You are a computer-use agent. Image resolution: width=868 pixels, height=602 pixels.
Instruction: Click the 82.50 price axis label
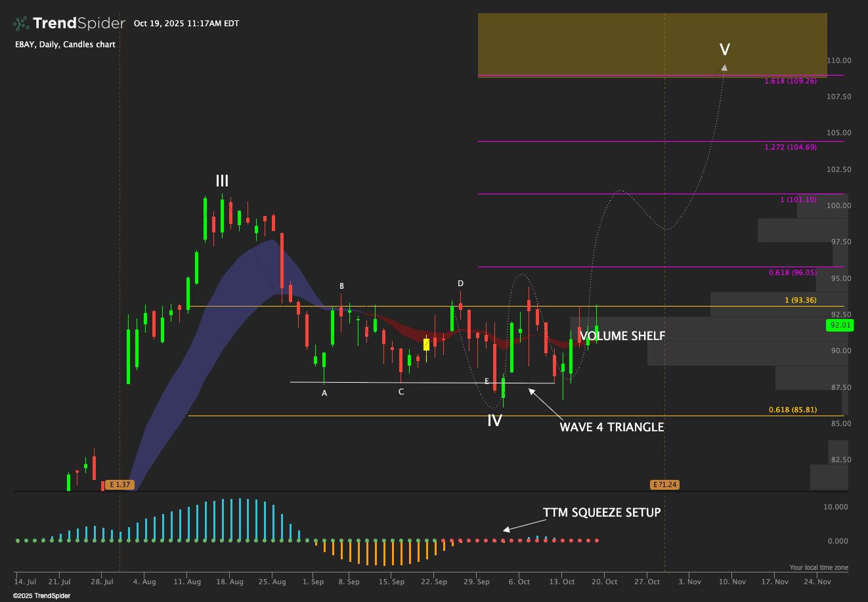[841, 460]
